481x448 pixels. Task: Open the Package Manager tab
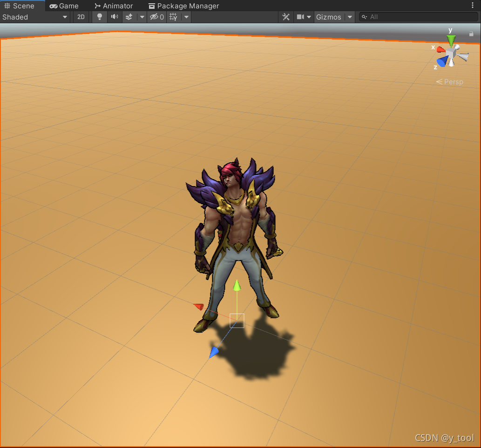(x=184, y=6)
